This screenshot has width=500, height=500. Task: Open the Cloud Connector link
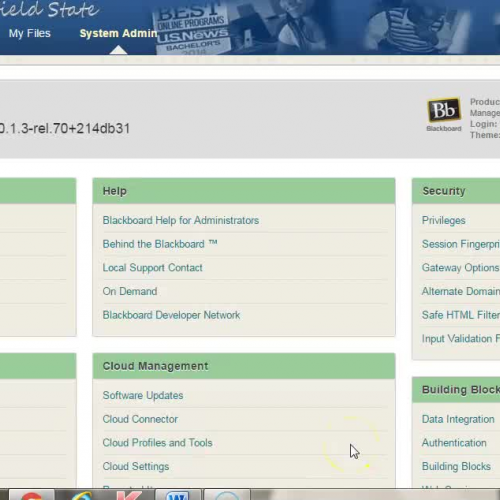(140, 419)
